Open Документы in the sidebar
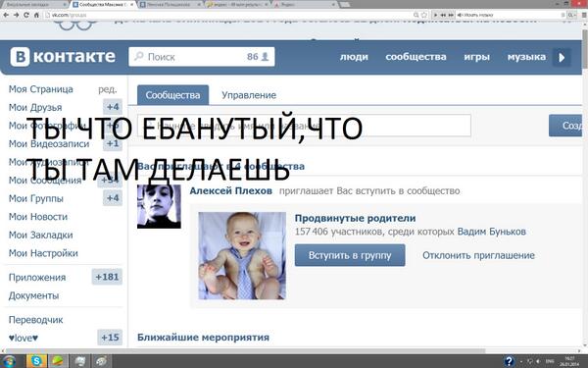588x368 pixels. click(x=33, y=295)
